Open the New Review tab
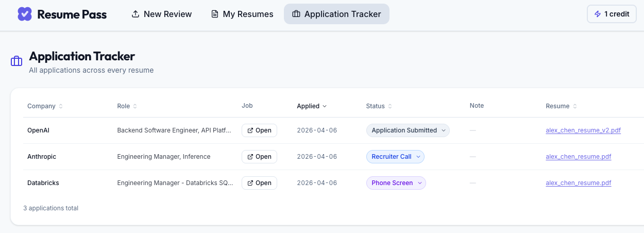This screenshot has height=233, width=644. [x=162, y=14]
